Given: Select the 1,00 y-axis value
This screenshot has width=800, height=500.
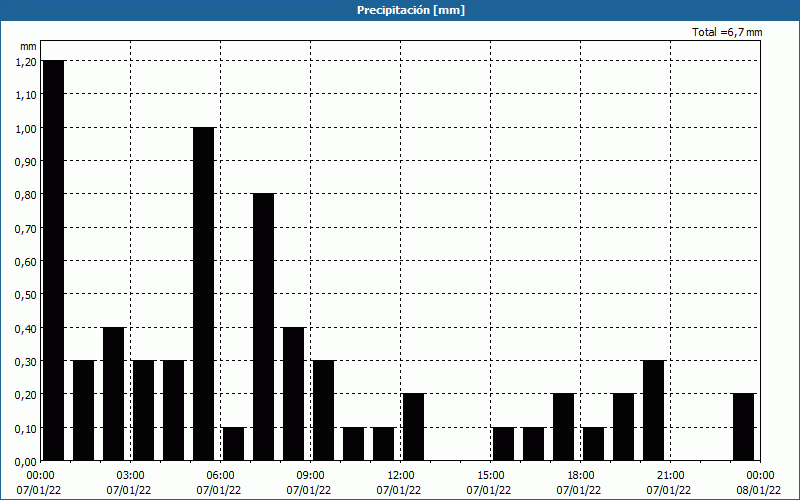Looking at the screenshot, I should pos(26,128).
